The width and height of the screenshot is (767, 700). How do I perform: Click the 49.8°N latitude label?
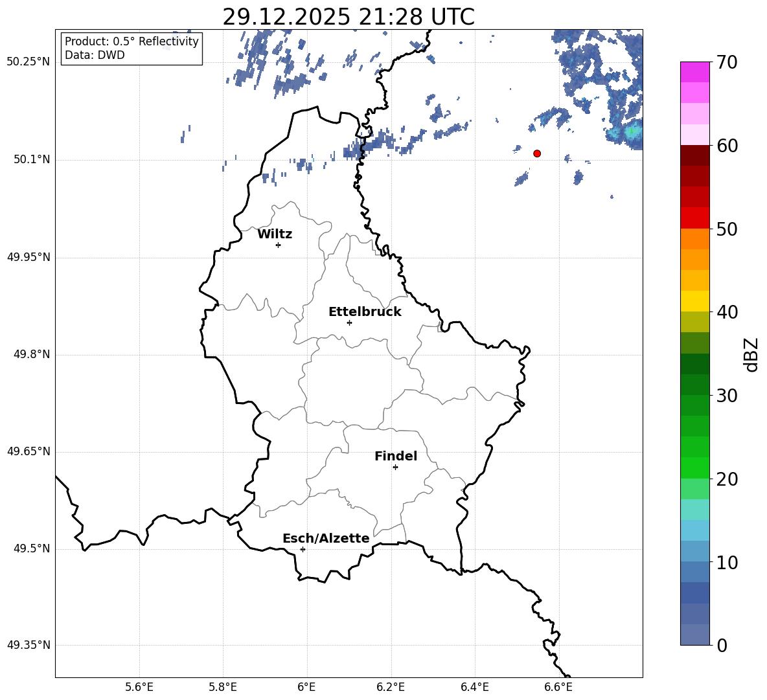pos(31,354)
